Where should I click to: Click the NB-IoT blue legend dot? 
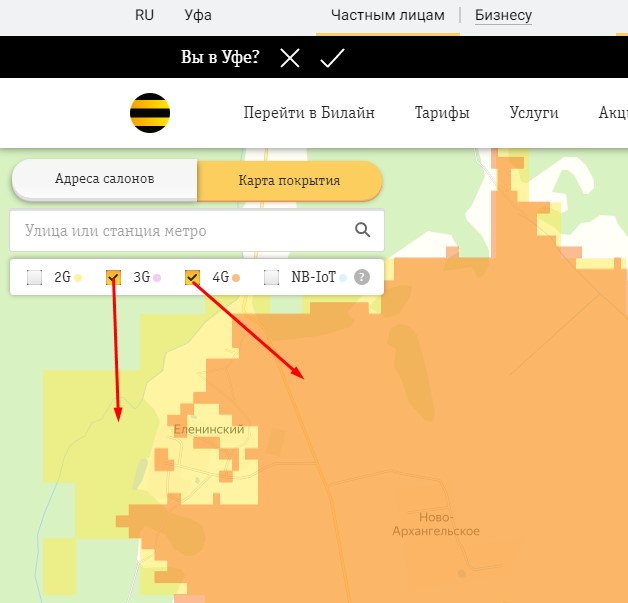[x=342, y=278]
